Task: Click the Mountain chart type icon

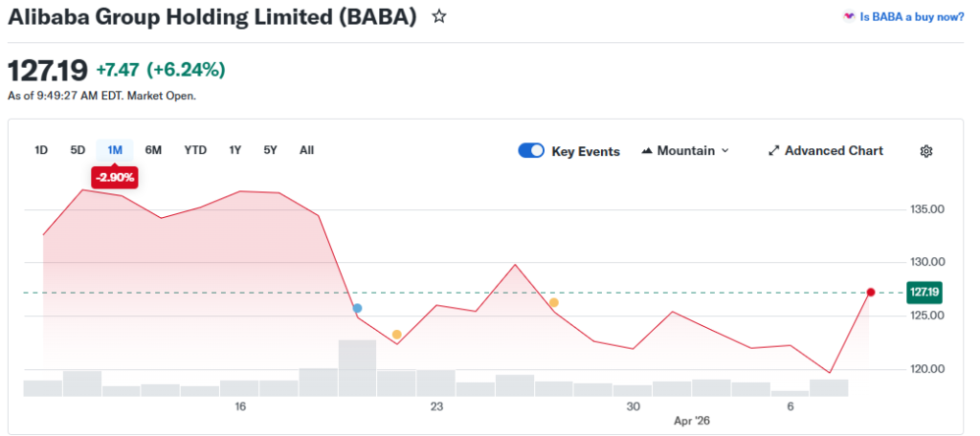Action: tap(647, 151)
